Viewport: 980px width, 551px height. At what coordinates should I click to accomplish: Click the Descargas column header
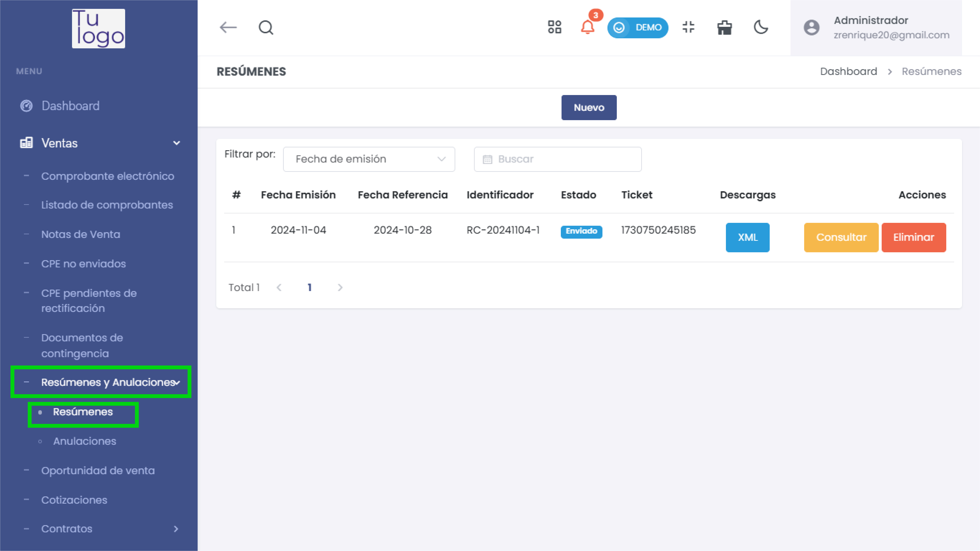tap(747, 195)
